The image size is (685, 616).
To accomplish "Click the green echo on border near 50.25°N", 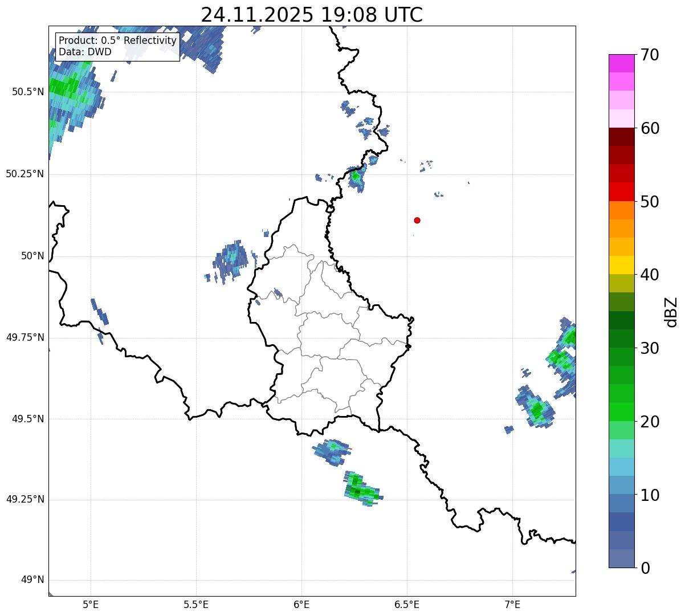I will point(357,178).
